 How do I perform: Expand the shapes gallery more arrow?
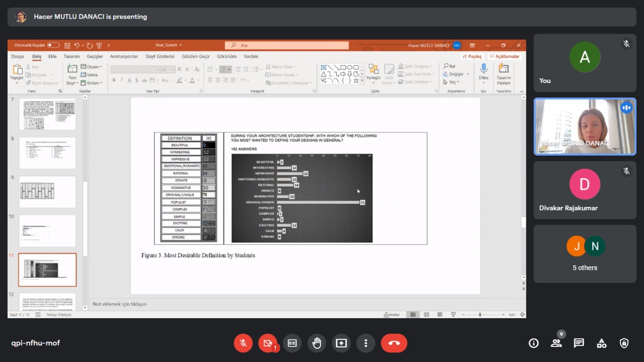363,81
